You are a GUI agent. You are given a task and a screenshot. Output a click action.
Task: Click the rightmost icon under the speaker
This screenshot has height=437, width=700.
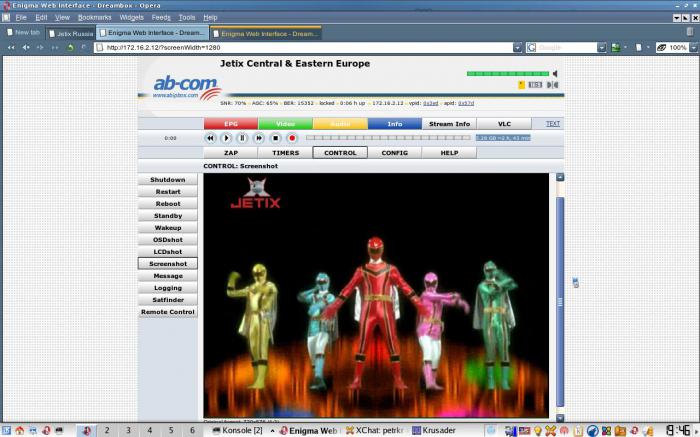pyautogui.click(x=553, y=85)
